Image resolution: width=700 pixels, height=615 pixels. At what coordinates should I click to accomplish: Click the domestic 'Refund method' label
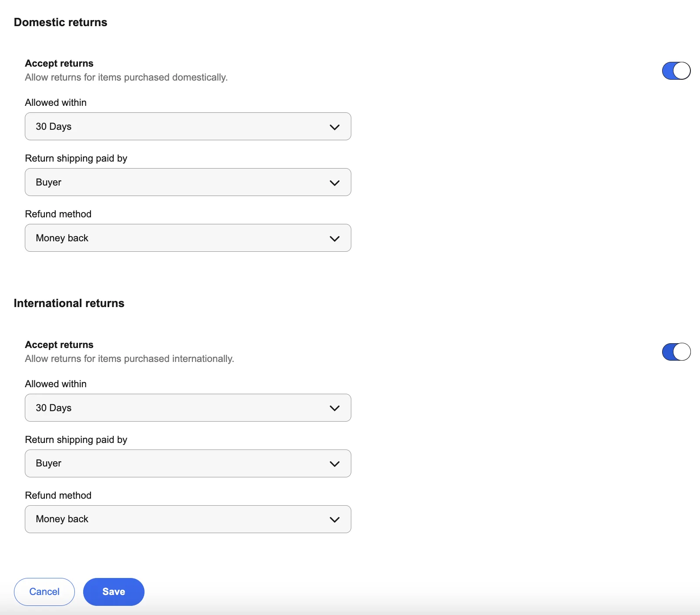click(58, 214)
